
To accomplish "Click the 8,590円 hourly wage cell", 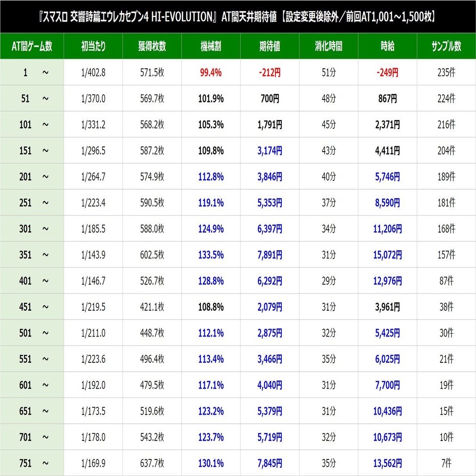I will point(388,202).
